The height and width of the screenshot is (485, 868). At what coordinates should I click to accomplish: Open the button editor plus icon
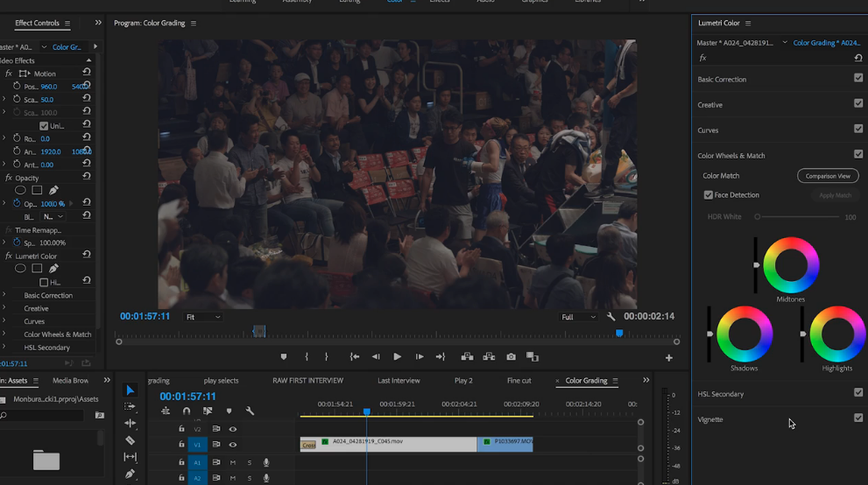point(668,358)
